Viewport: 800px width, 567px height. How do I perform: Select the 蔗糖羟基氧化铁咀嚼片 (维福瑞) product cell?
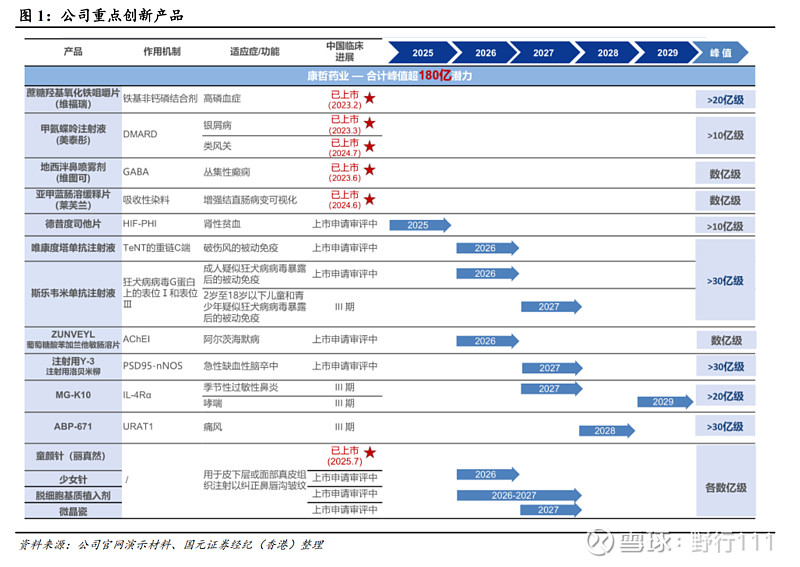[73, 98]
